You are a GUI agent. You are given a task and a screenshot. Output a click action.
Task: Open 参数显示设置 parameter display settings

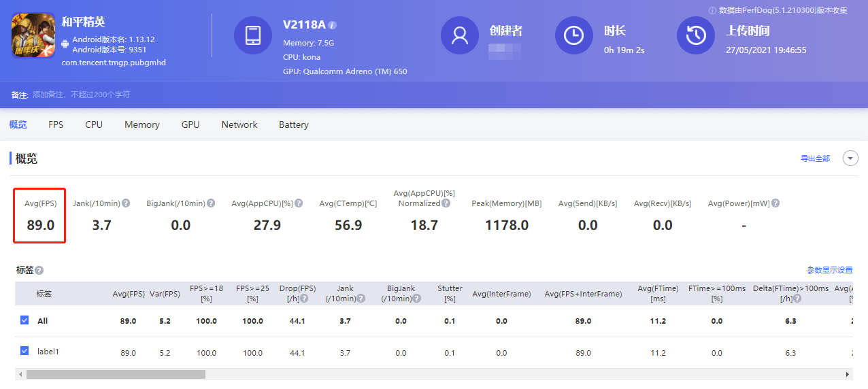830,270
